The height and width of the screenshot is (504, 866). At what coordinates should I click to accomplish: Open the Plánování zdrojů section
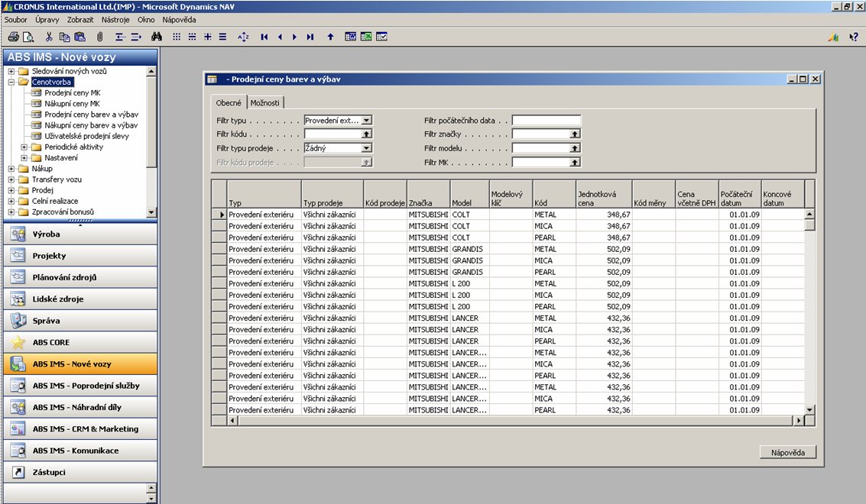(x=80, y=277)
